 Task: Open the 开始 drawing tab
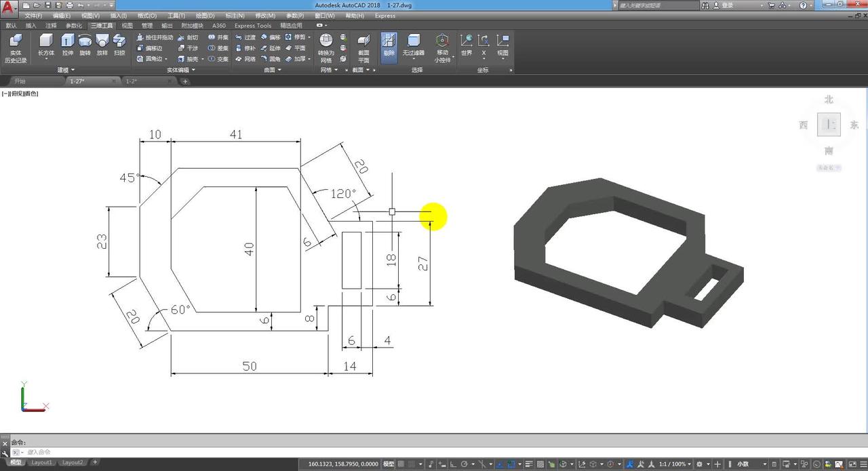(20, 81)
